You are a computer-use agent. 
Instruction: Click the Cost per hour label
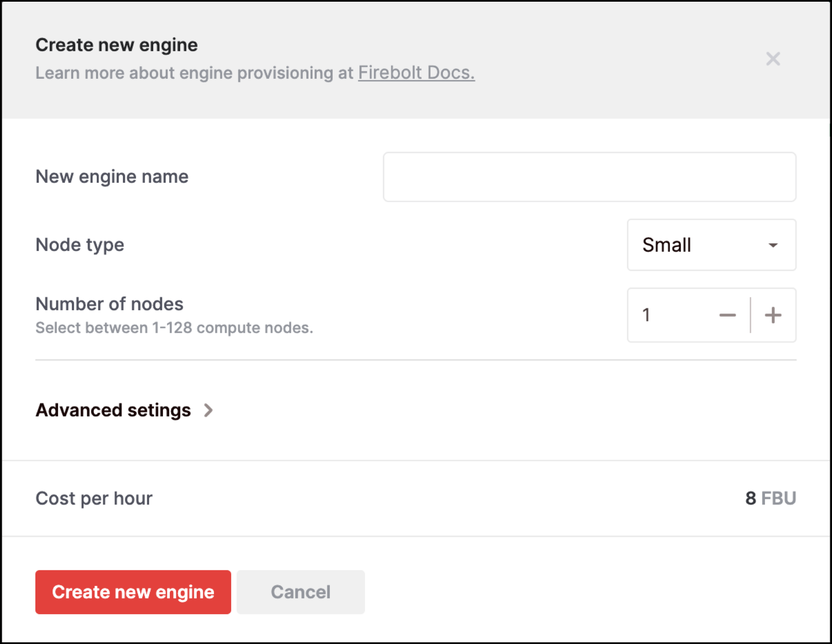tap(94, 498)
